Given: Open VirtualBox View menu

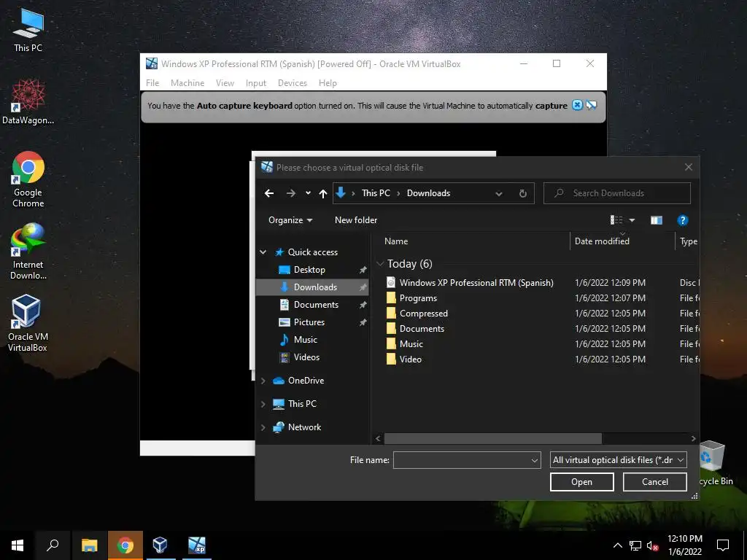Looking at the screenshot, I should (225, 83).
